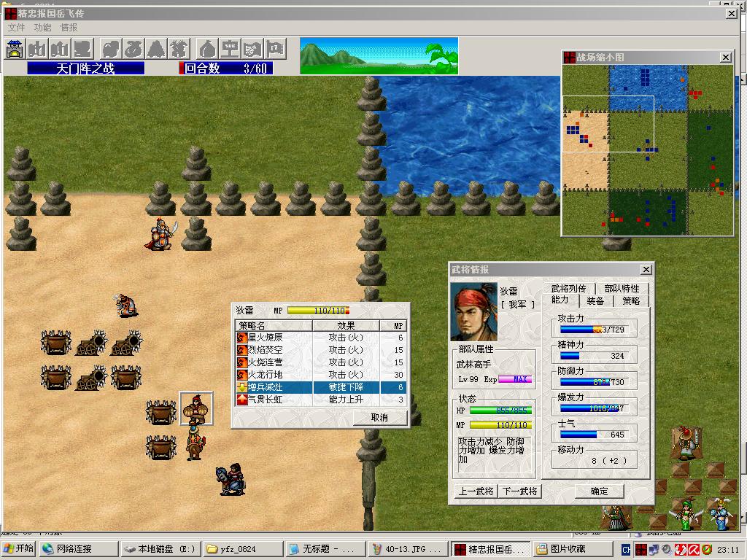Click the greyed flag toolbar icon
The width and height of the screenshot is (747, 560).
click(x=275, y=49)
